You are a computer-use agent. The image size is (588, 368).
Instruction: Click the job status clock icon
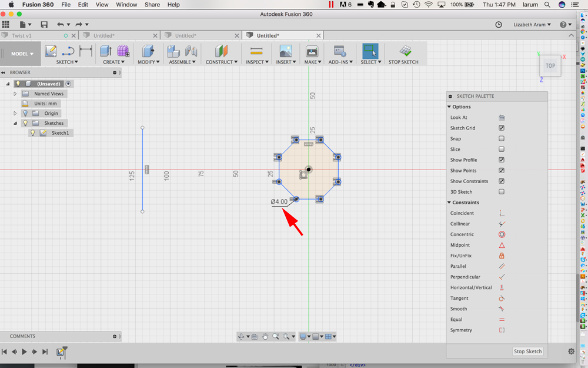pyautogui.click(x=499, y=24)
